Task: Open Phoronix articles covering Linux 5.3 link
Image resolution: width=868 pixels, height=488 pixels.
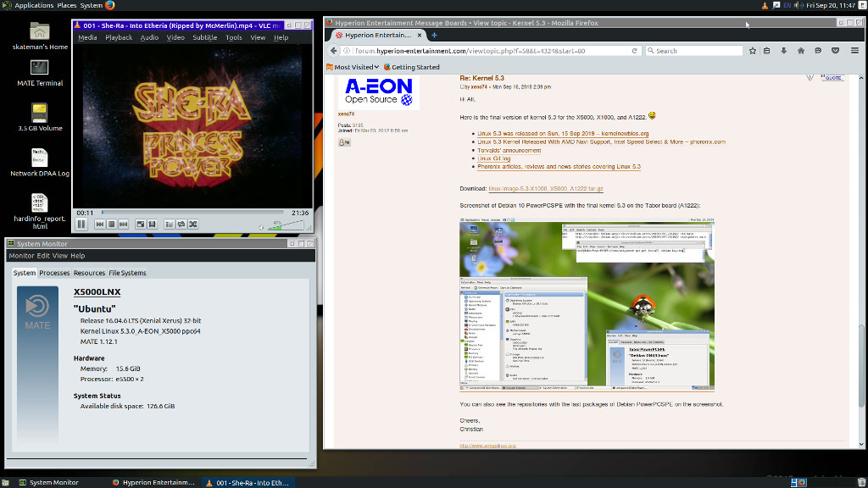Action: 559,167
